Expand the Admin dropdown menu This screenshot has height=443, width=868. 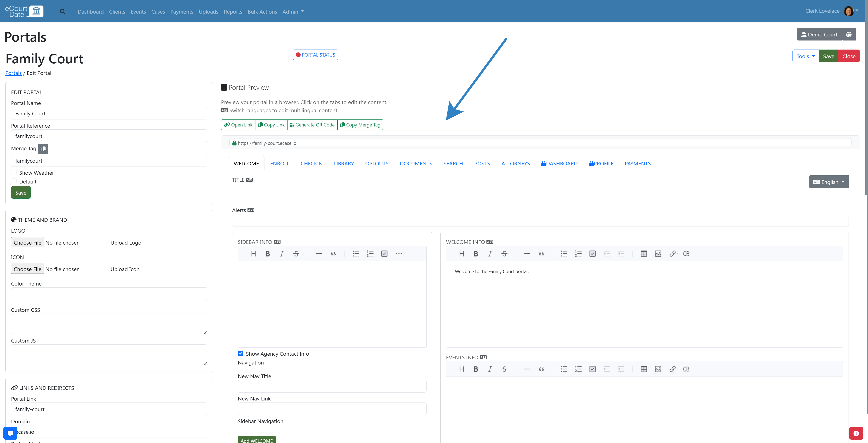293,12
